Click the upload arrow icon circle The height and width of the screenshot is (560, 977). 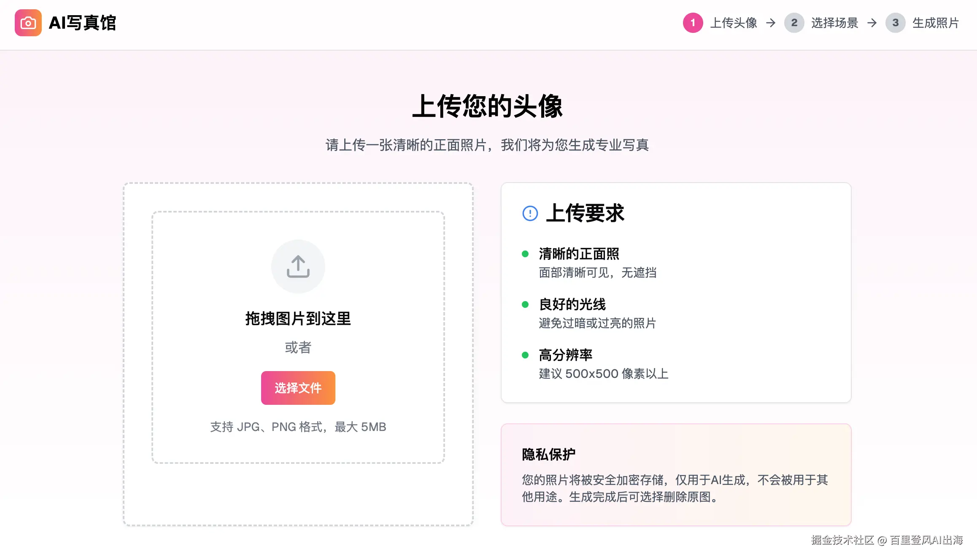(x=298, y=267)
